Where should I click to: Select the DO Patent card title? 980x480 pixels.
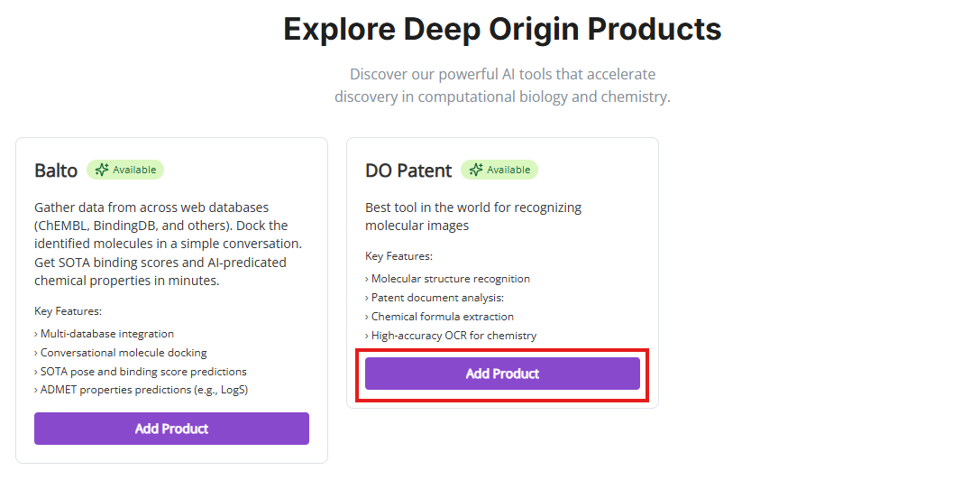click(408, 171)
